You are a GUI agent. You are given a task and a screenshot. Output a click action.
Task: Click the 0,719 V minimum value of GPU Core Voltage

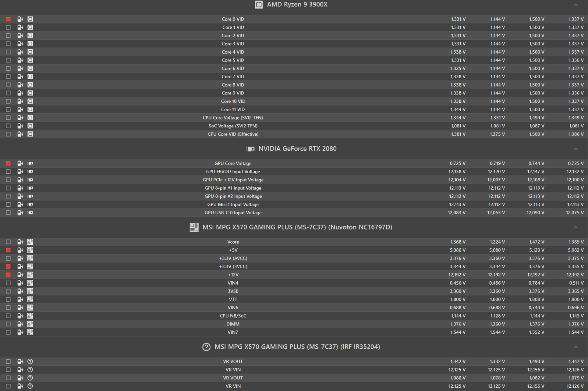(x=497, y=164)
